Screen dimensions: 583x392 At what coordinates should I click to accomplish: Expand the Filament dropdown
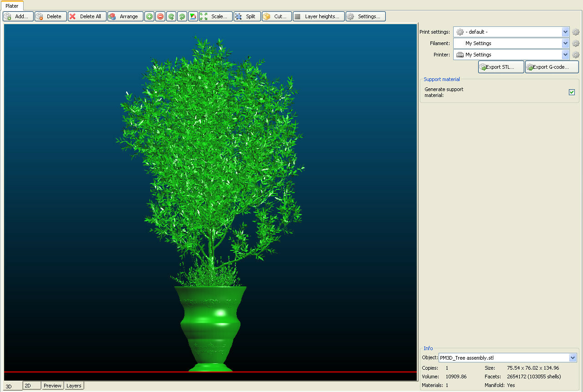(565, 43)
